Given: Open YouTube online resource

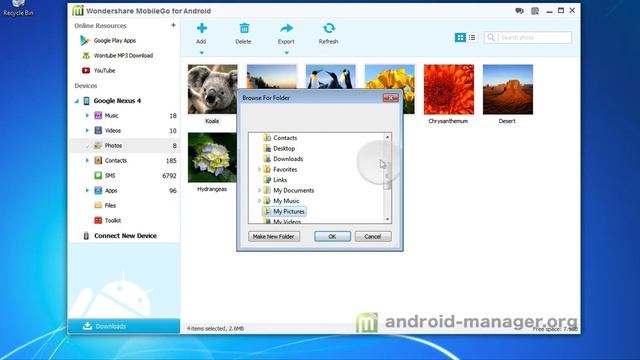Looking at the screenshot, I should click(x=104, y=71).
